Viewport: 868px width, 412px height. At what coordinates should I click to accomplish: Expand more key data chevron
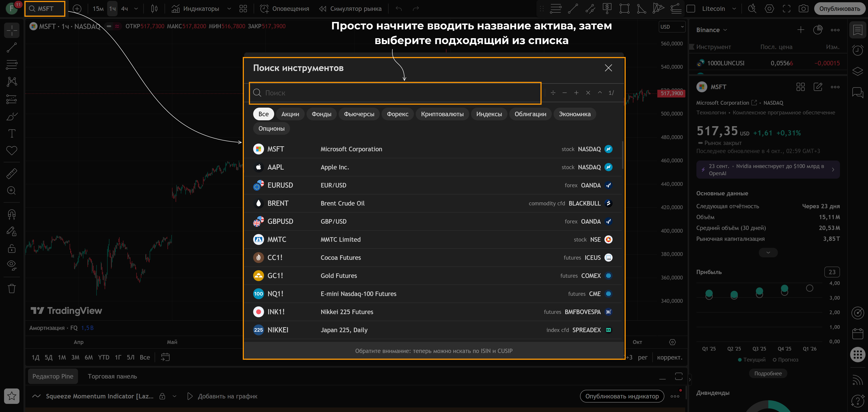click(x=768, y=253)
